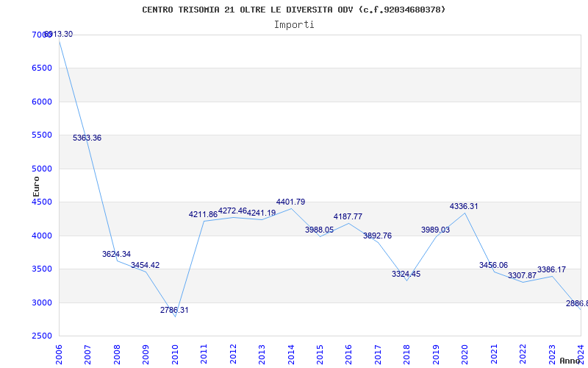Click the 2013 x-axis year
The image size is (588, 368).
pyautogui.click(x=262, y=355)
